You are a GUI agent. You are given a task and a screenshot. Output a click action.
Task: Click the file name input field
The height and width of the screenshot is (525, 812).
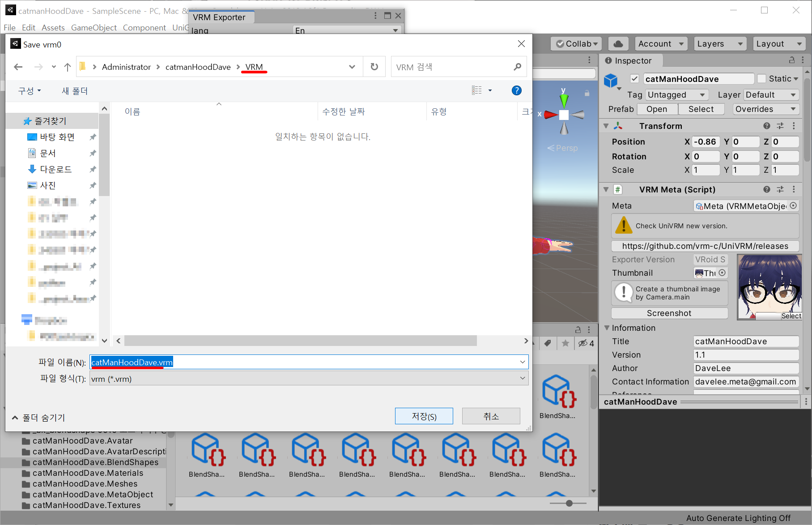pyautogui.click(x=309, y=362)
